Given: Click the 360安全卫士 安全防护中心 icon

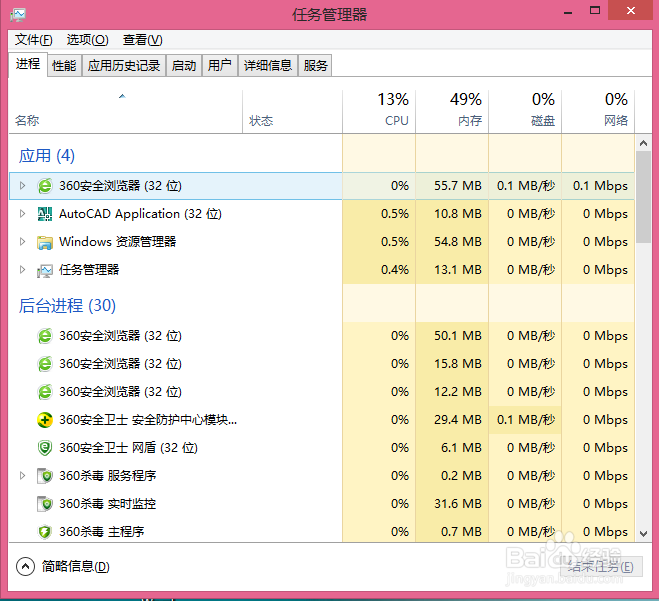Looking at the screenshot, I should pos(45,420).
